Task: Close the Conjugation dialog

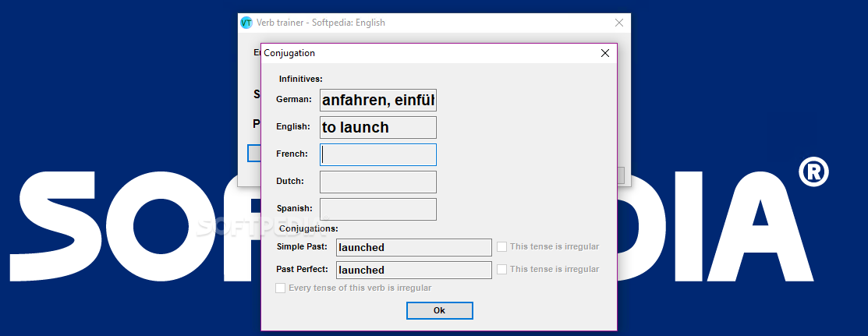Action: point(605,53)
